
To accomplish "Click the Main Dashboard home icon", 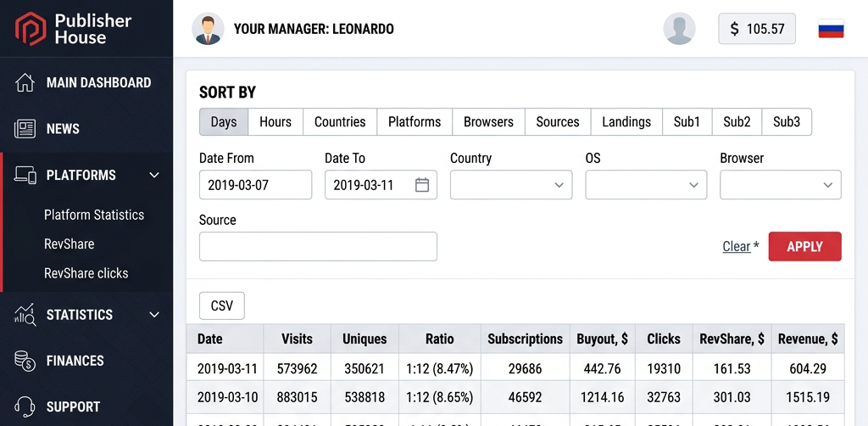I will (x=25, y=82).
